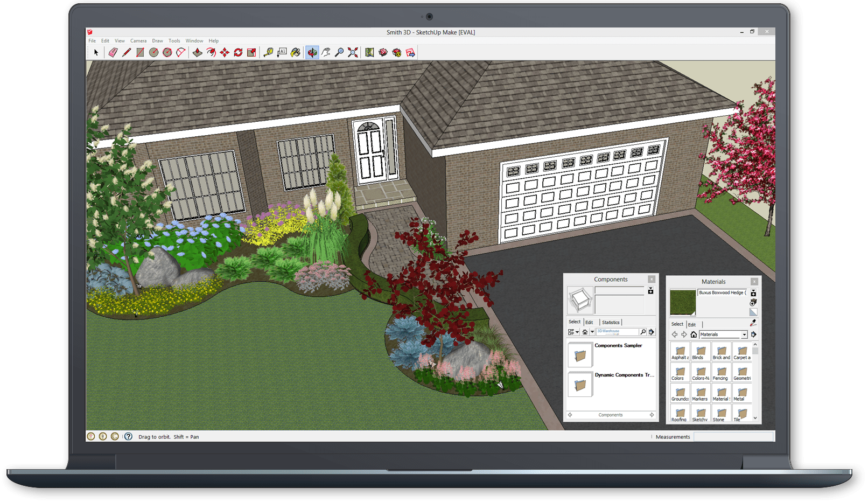This screenshot has height=502, width=868.
Task: Open the navigation dropdown beside the Components home icon
Action: 592,332
